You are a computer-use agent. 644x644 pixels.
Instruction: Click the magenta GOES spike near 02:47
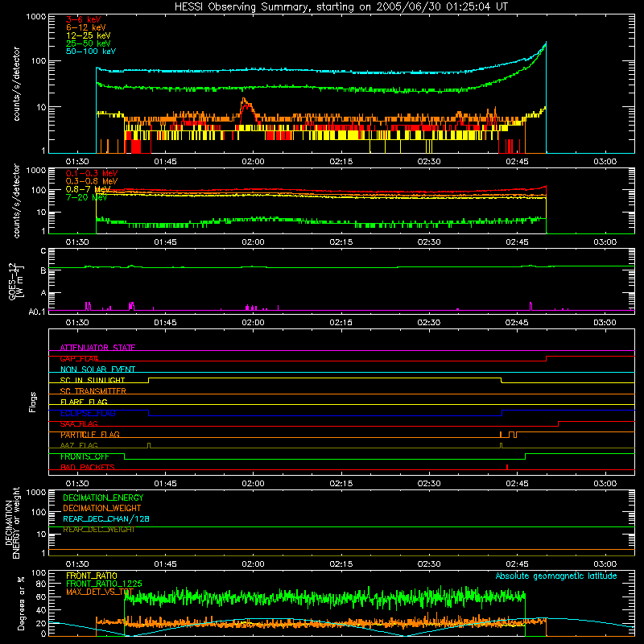(x=530, y=306)
